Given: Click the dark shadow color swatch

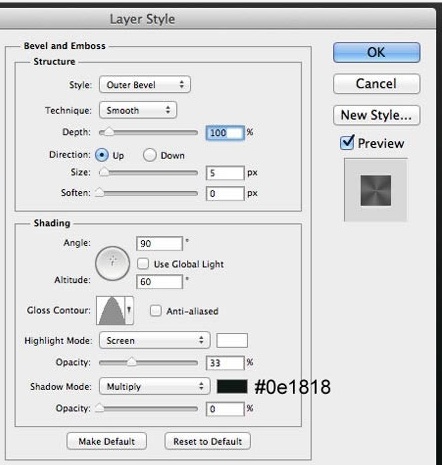Looking at the screenshot, I should 232,387.
